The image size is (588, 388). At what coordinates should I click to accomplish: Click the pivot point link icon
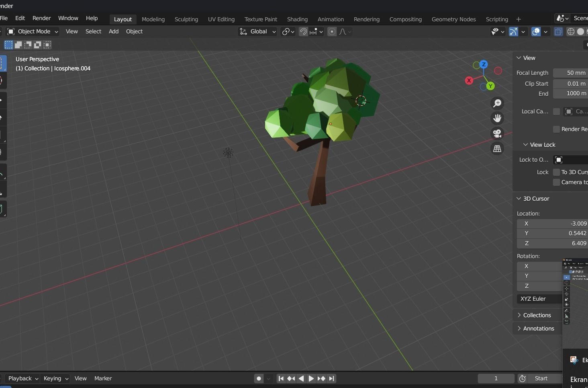(288, 31)
